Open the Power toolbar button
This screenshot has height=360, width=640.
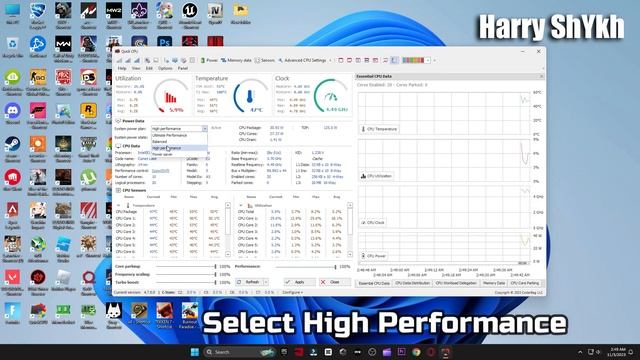pos(209,60)
